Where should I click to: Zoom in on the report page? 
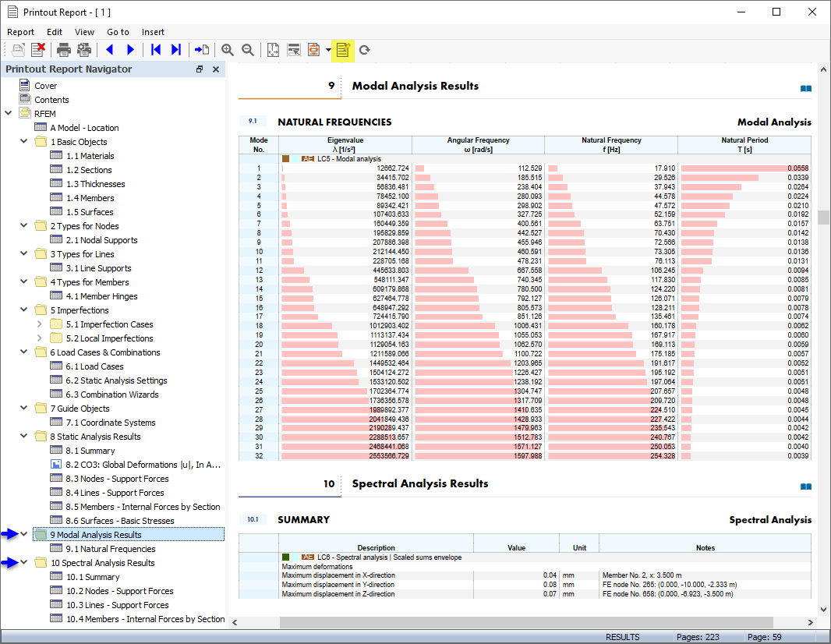[x=228, y=50]
